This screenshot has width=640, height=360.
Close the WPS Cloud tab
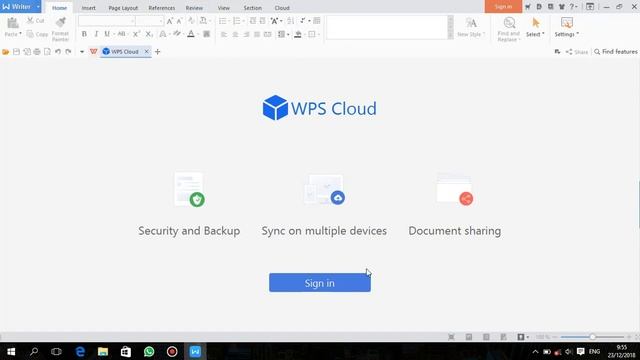(146, 51)
